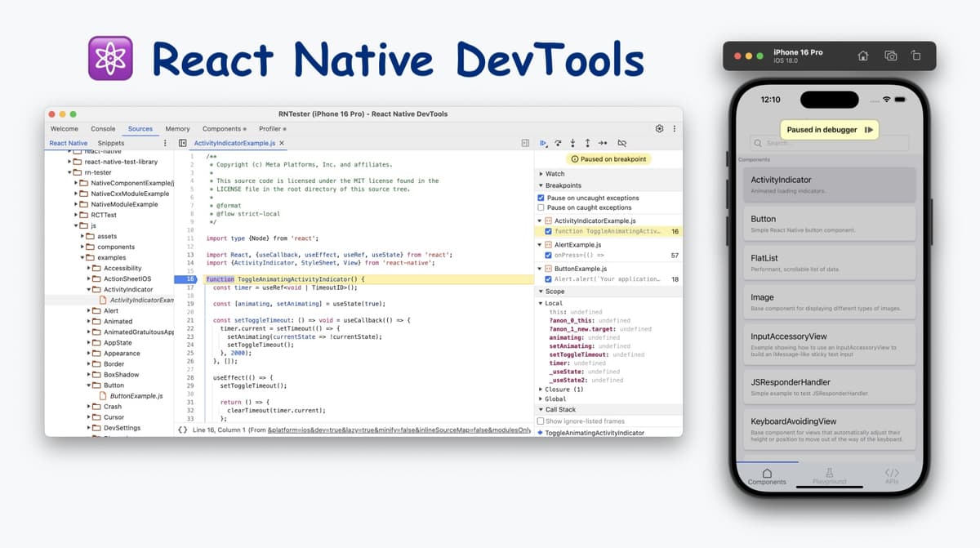Image resolution: width=980 pixels, height=548 pixels.
Task: Open DevTools settings via the gear icon
Action: click(660, 128)
